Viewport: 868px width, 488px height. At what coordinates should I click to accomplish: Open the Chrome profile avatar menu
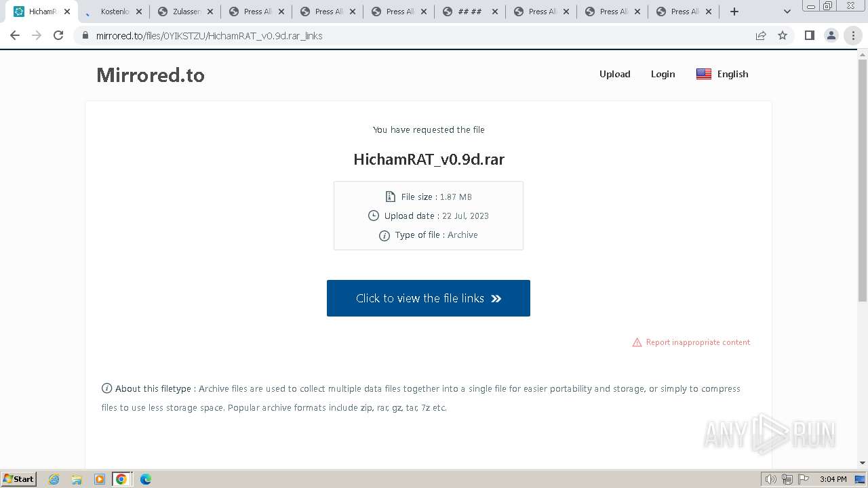point(831,36)
